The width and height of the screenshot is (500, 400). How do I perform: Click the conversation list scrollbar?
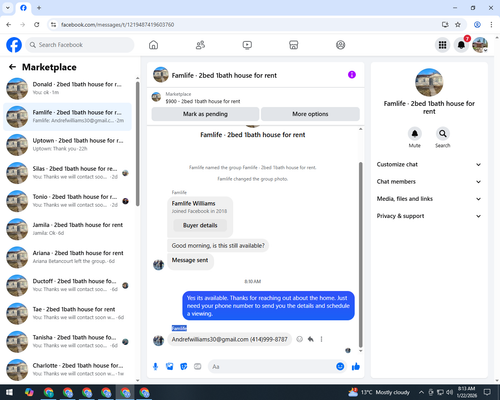[137, 143]
